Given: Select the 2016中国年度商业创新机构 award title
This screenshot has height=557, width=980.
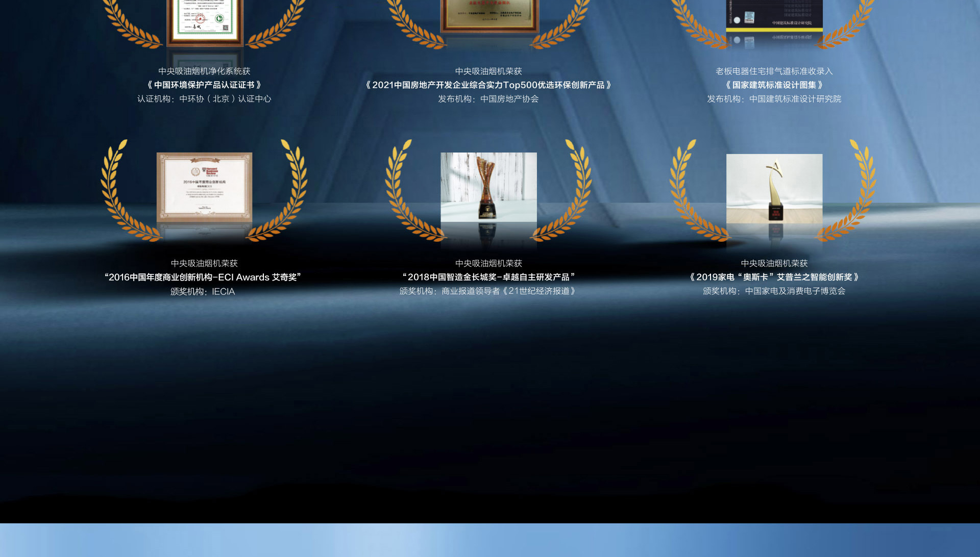Looking at the screenshot, I should (203, 277).
